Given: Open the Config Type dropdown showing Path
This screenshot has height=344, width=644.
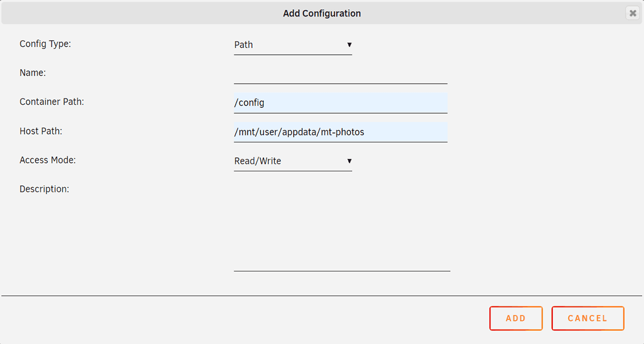Looking at the screenshot, I should coord(292,45).
